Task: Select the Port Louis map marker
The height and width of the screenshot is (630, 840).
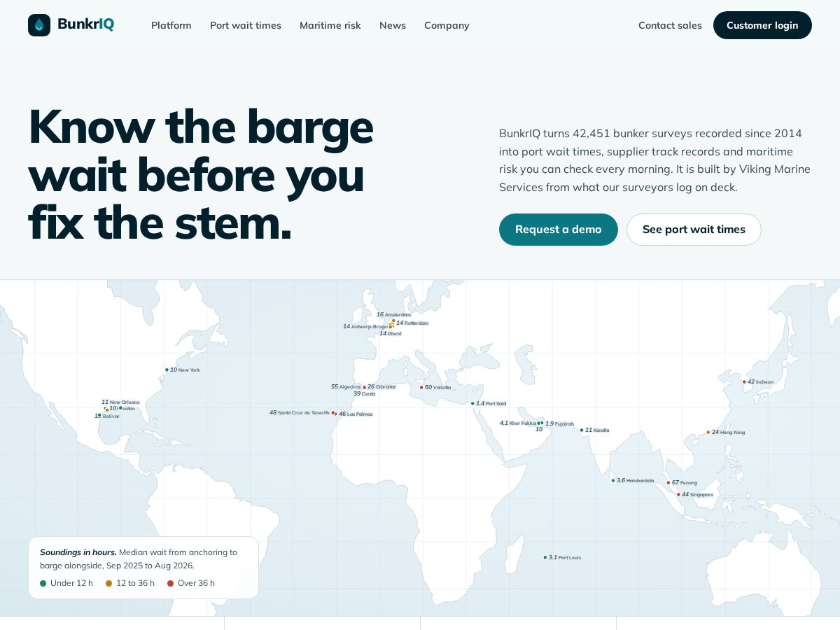Action: 545,557
